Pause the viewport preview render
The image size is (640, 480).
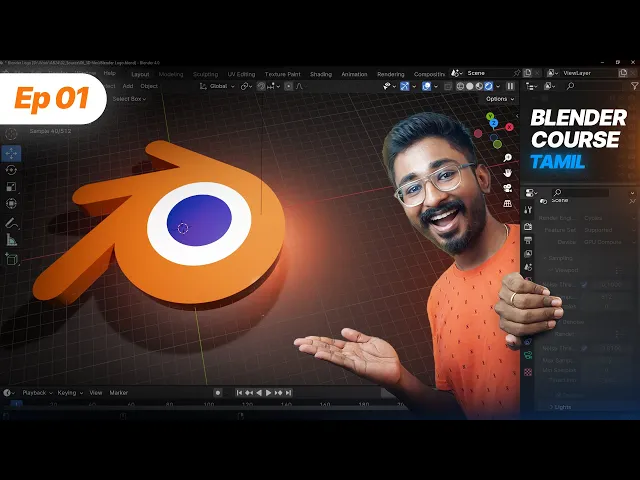pos(510,86)
